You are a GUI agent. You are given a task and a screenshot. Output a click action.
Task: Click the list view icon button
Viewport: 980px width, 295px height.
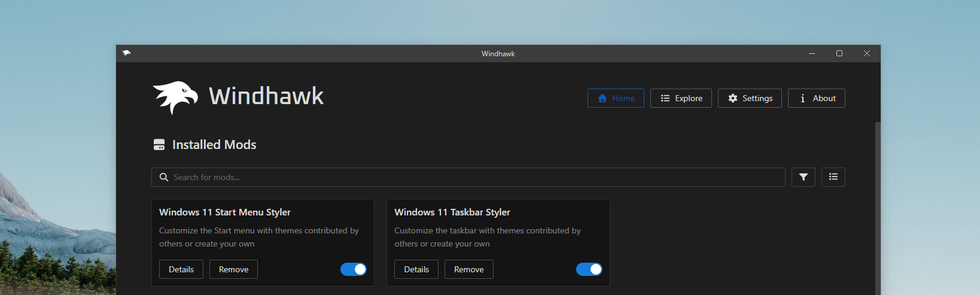[833, 177]
